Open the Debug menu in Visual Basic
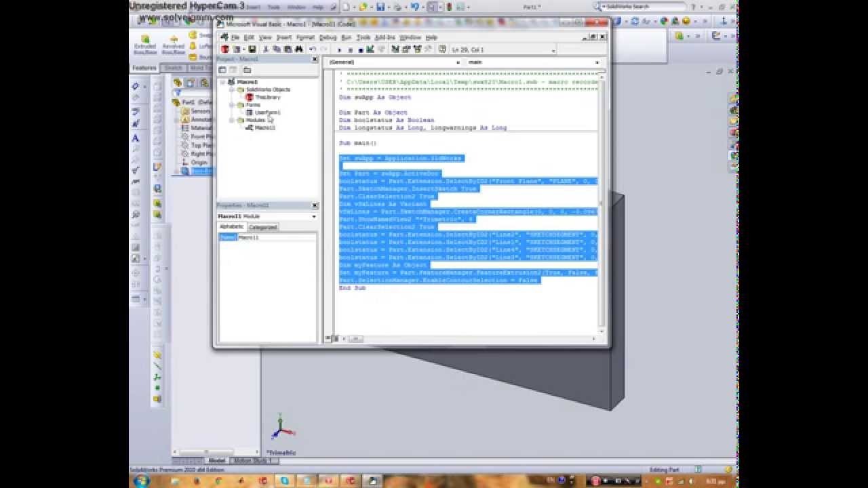 click(328, 38)
